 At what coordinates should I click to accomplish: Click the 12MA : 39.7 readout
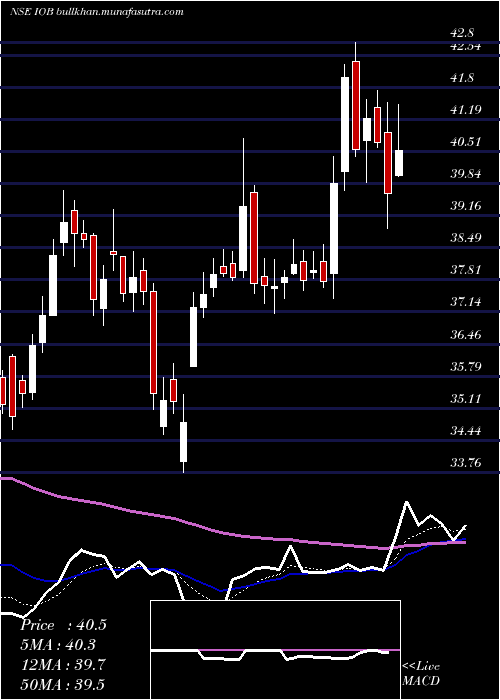[x=63, y=665]
